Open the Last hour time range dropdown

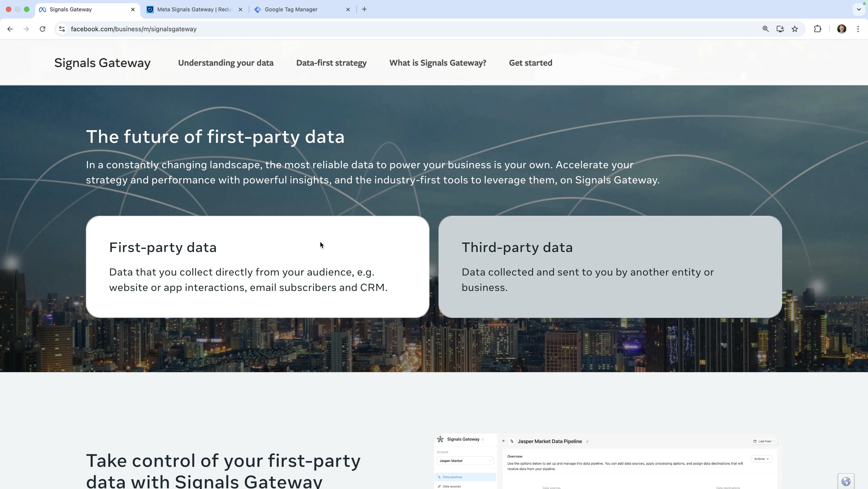(x=764, y=441)
